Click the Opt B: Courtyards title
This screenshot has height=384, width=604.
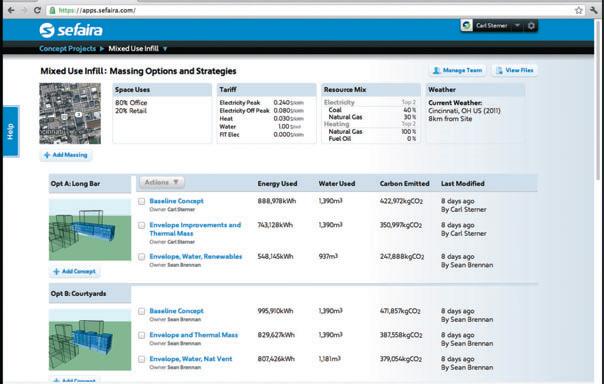[x=78, y=293]
